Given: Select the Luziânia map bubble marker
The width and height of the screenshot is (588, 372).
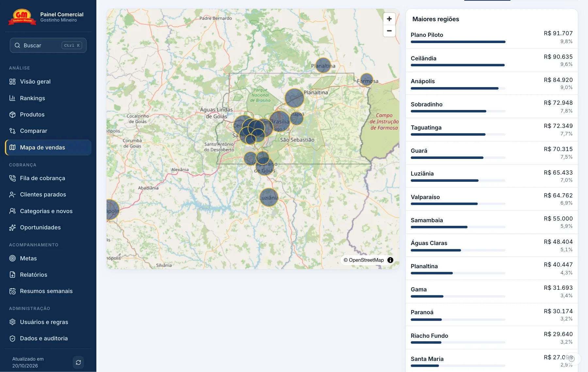Looking at the screenshot, I should tap(269, 197).
